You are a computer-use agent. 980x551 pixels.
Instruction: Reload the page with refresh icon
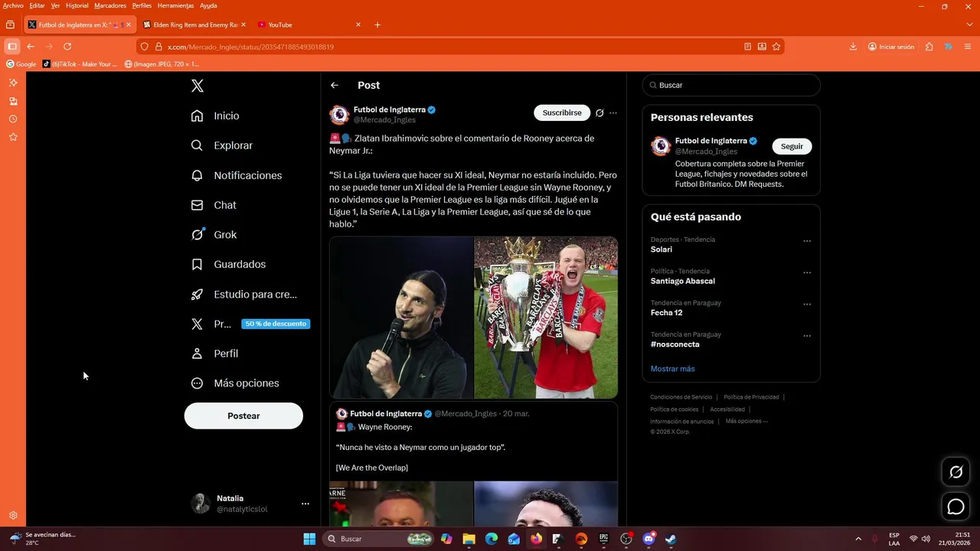67,47
